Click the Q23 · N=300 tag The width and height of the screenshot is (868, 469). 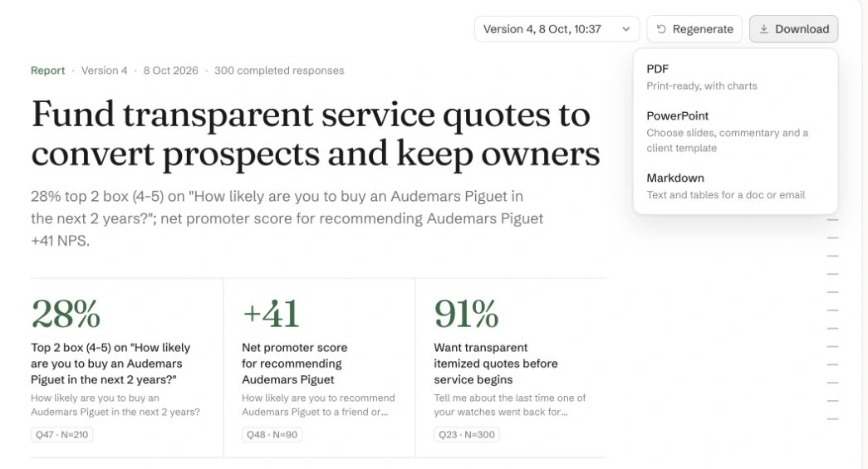[466, 435]
